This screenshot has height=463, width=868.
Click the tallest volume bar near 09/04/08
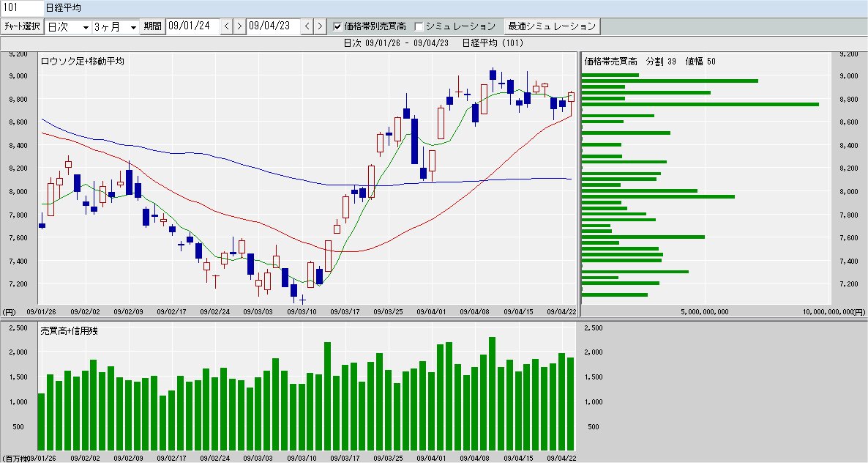click(492, 393)
